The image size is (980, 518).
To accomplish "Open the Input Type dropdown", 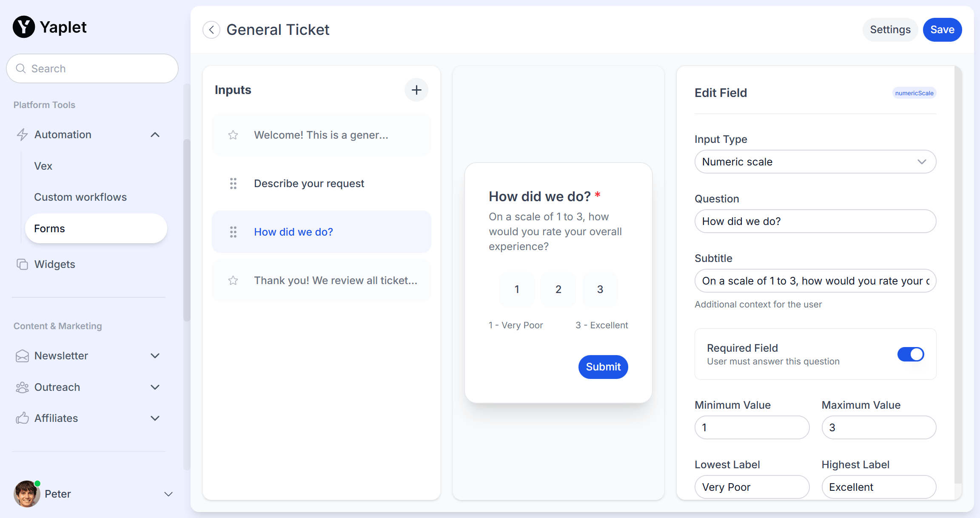I will pyautogui.click(x=815, y=162).
